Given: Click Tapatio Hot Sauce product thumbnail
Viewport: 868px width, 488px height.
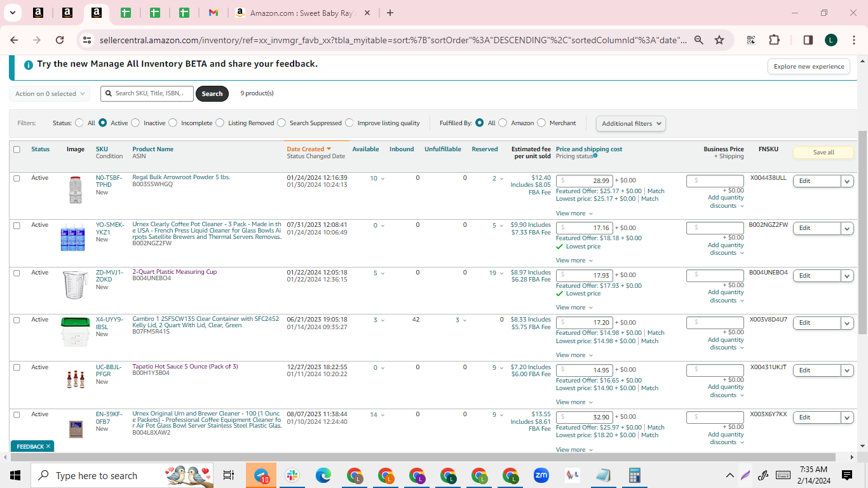Looking at the screenshot, I should click(x=76, y=379).
